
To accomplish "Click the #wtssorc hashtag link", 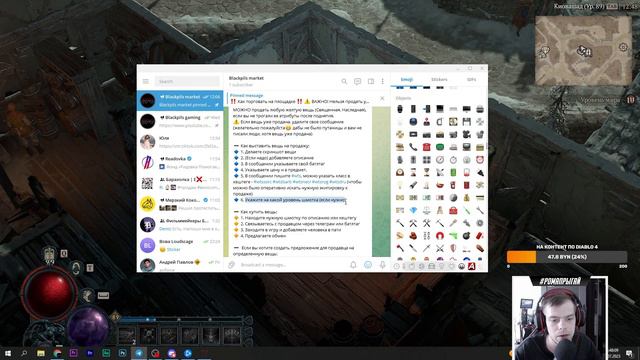I will point(262,182).
